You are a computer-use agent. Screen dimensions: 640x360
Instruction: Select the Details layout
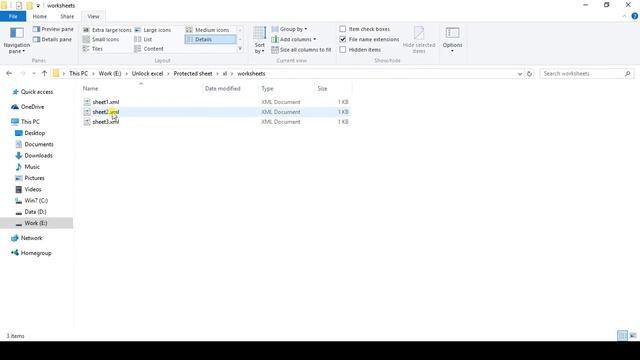210,40
